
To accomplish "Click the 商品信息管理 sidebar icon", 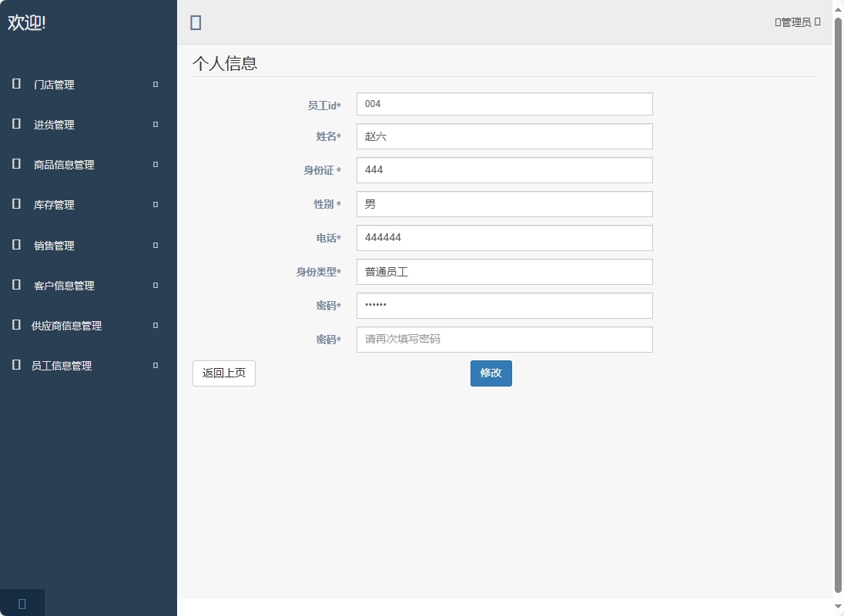I will pyautogui.click(x=15, y=165).
